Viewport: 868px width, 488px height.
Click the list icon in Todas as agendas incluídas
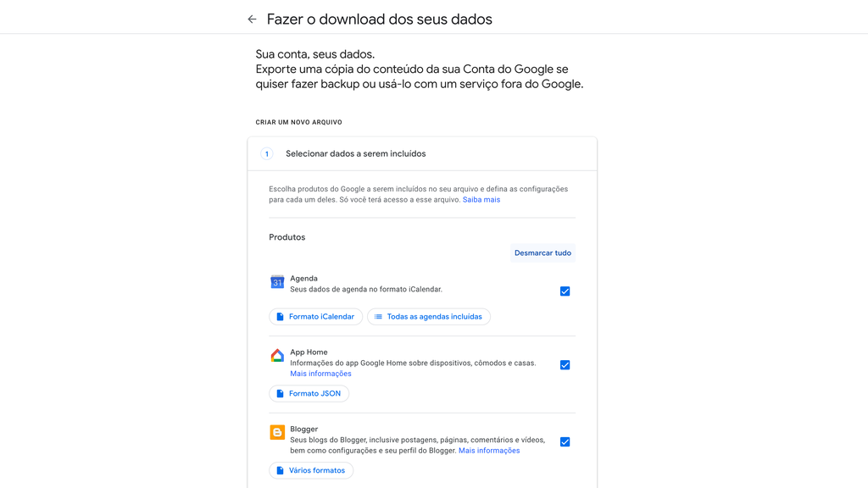378,317
